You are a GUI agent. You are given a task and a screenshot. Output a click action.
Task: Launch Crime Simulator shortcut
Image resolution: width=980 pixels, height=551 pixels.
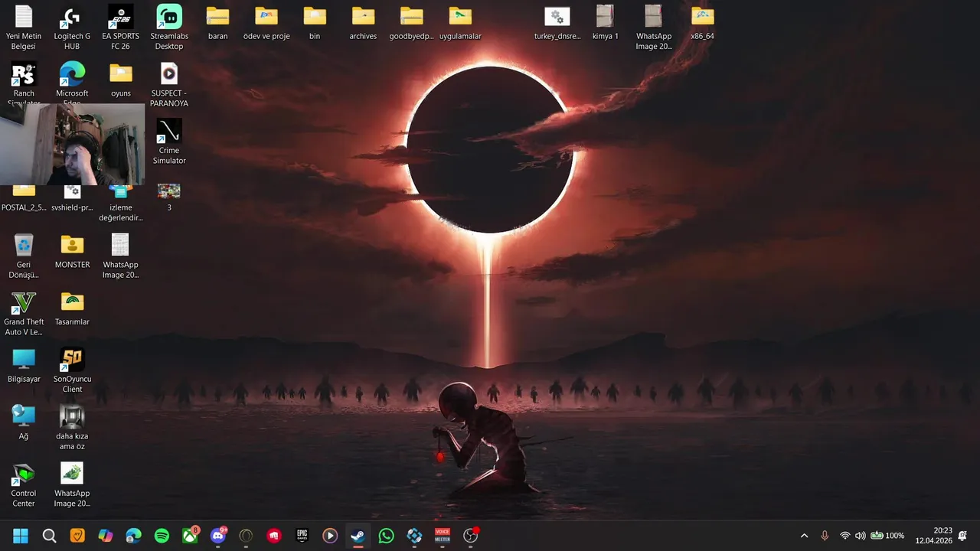[x=169, y=141]
